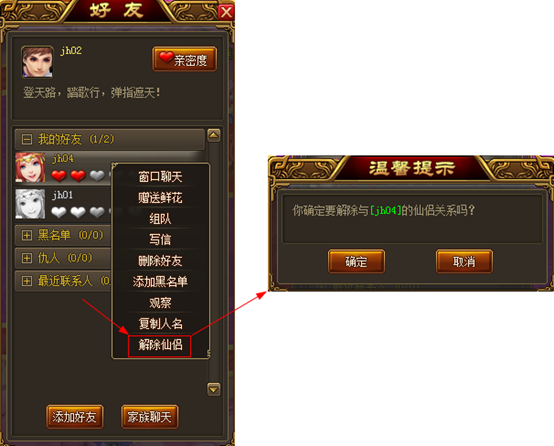Image resolution: width=554 pixels, height=446 pixels.
Task: Expand the 最近联系人 group
Action: [x=27, y=281]
